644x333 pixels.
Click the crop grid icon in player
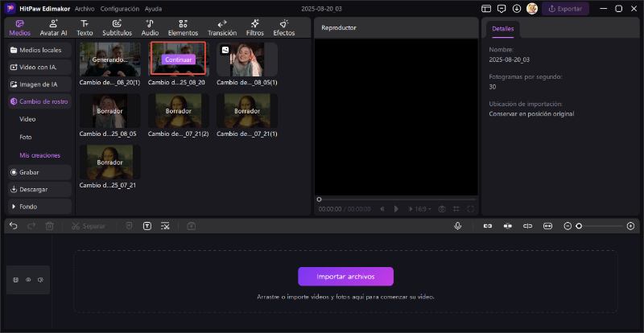[x=456, y=209]
